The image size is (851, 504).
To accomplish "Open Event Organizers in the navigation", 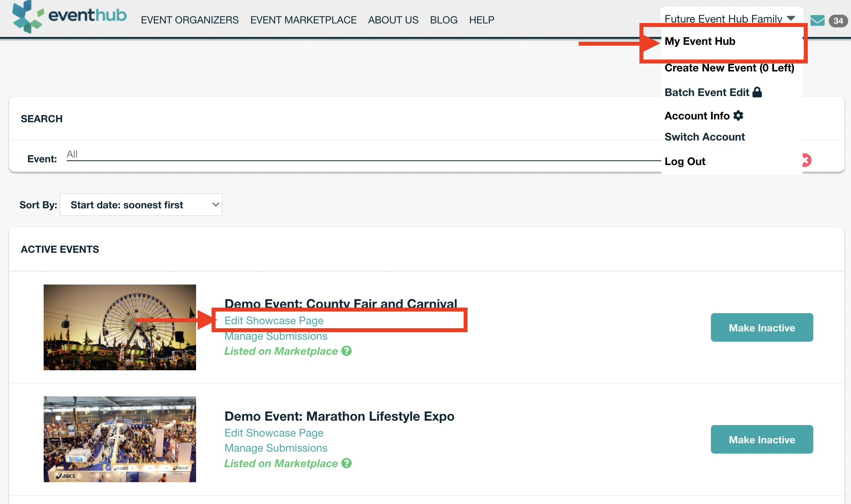I will (x=190, y=20).
